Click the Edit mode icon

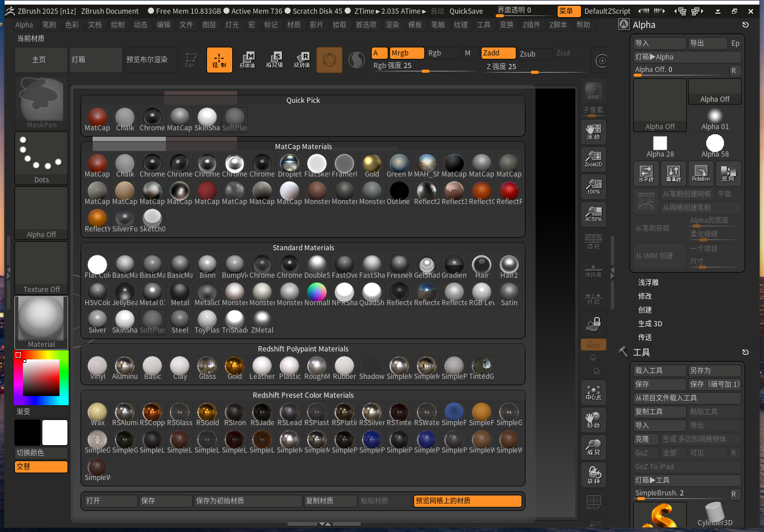191,60
